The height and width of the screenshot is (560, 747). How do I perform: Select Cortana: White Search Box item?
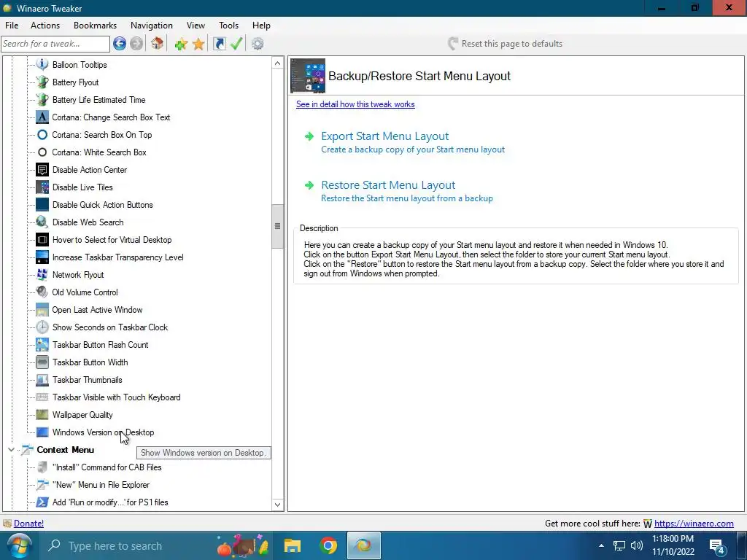(99, 152)
